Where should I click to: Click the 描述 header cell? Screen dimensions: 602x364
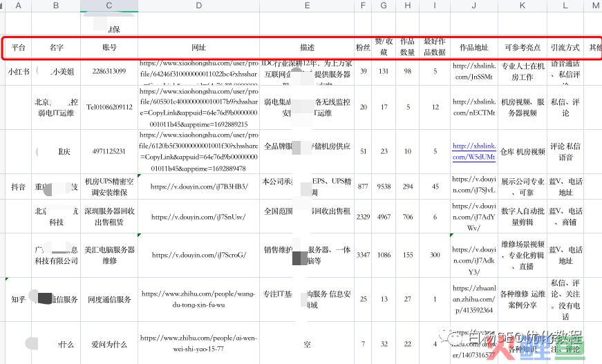(307, 48)
